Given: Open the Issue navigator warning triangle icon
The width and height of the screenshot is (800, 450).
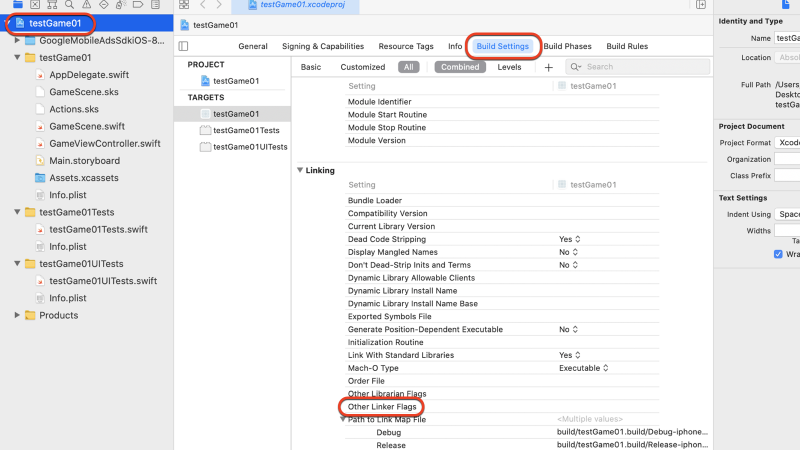Looking at the screenshot, I should [87, 4].
